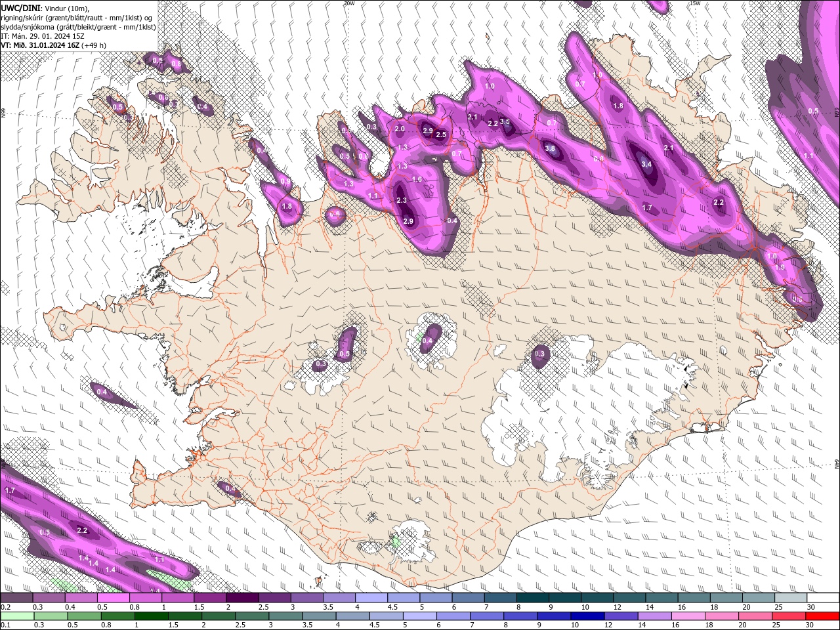Click the 3.4 precipitation value label
The height and width of the screenshot is (630, 840).
[x=646, y=164]
